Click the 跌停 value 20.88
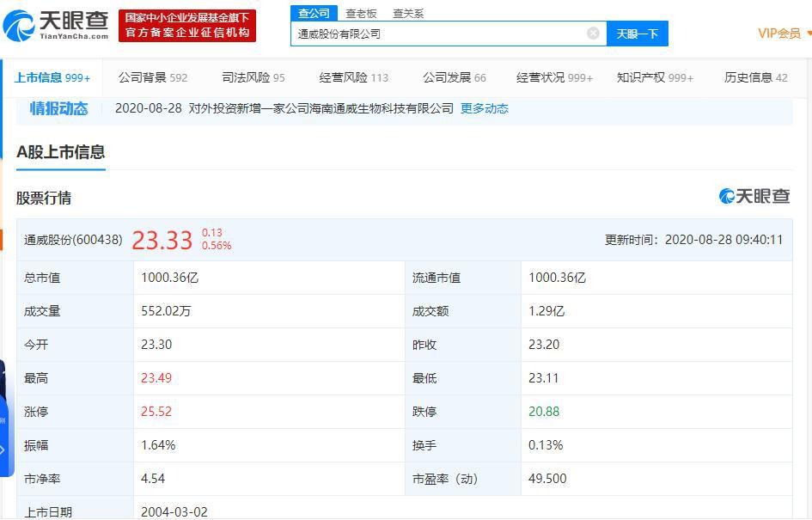The height and width of the screenshot is (520, 812). [544, 411]
